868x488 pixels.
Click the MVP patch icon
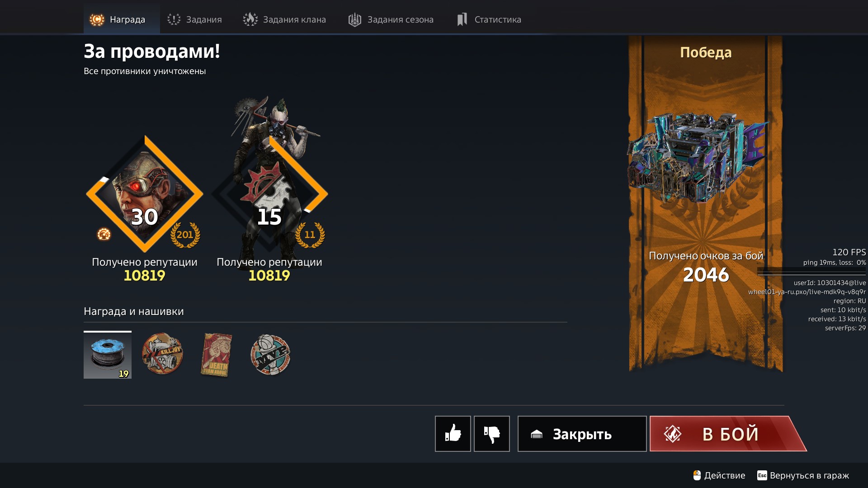pyautogui.click(x=270, y=355)
